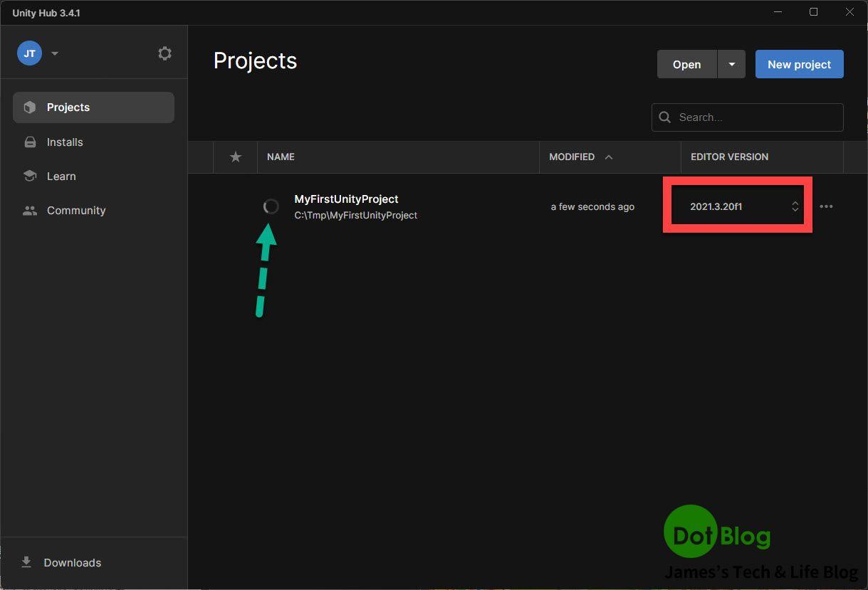Click the JT account avatar
Screen dimensions: 868x590
coord(30,53)
